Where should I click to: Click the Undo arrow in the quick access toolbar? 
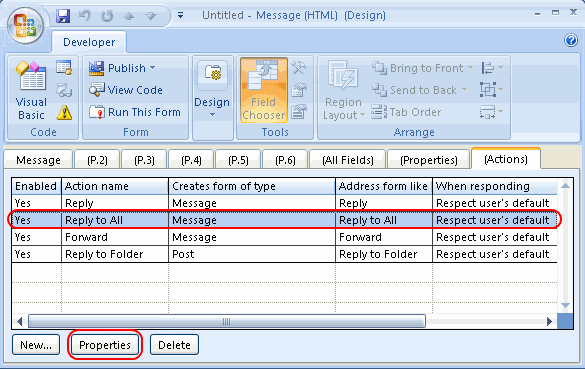[x=85, y=16]
